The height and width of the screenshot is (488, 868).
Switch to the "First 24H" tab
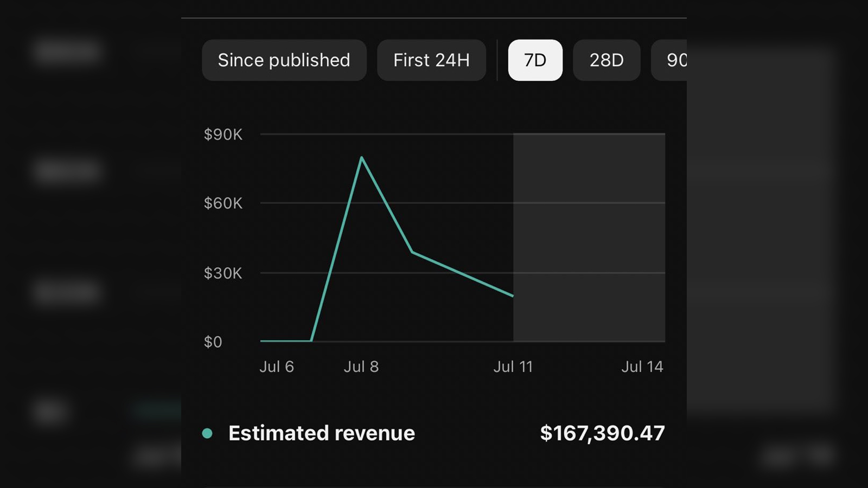click(x=431, y=60)
